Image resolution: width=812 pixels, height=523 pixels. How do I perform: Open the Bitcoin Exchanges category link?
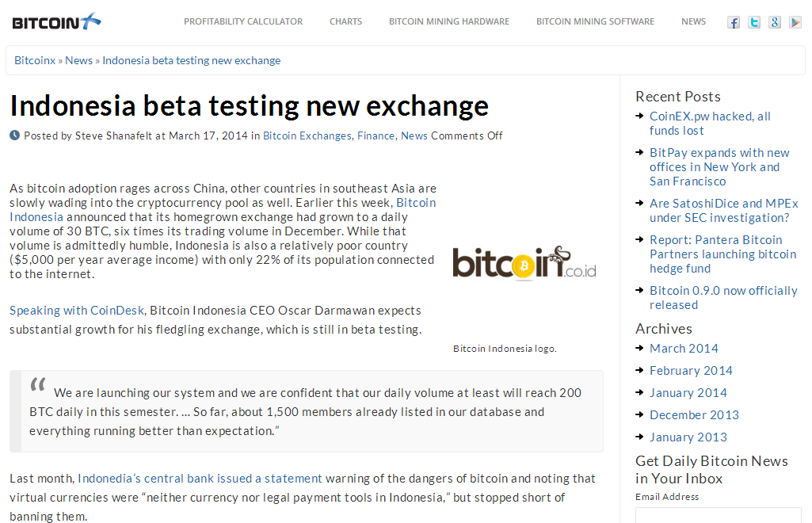307,136
